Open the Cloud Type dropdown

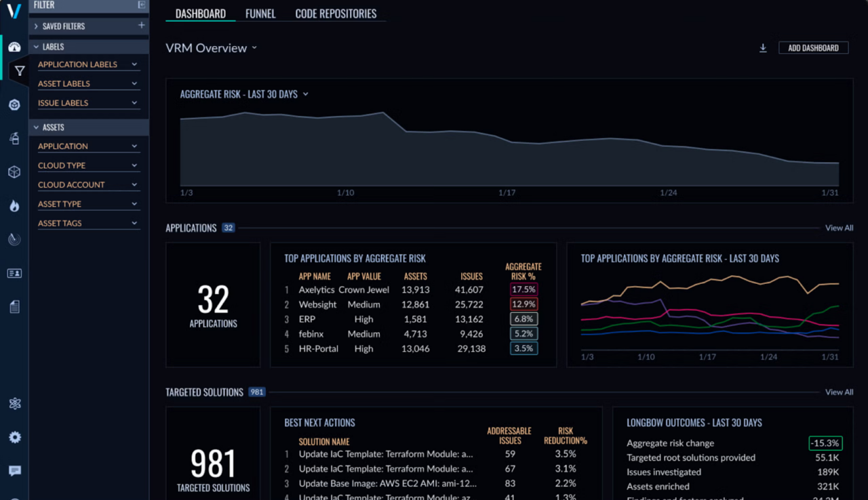tap(88, 165)
